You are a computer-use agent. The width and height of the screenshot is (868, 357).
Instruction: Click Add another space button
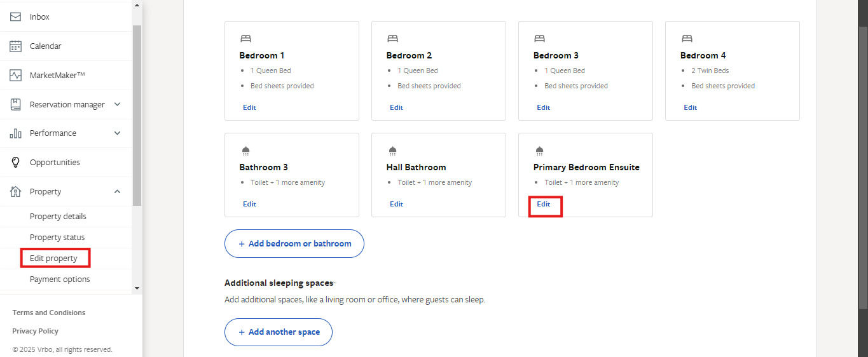(x=279, y=332)
